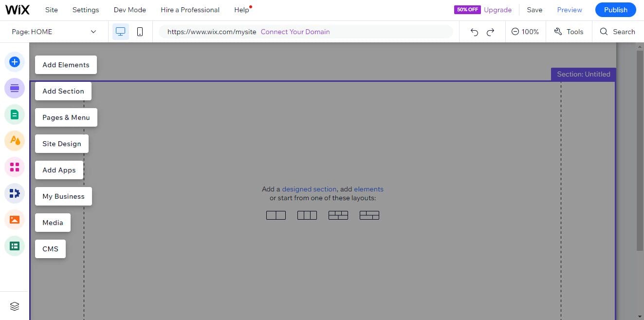
Task: Open the Site menu
Action: 51,10
